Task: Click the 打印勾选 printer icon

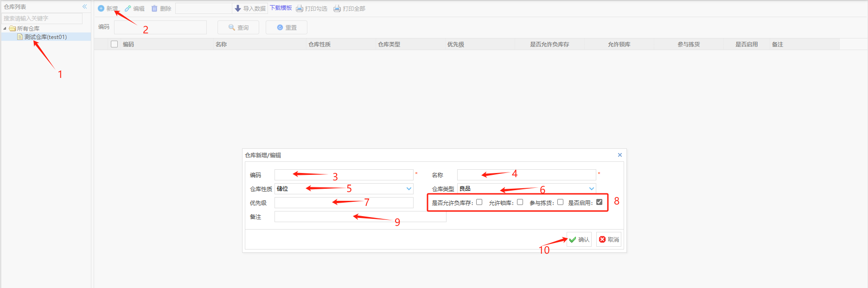Action: (x=300, y=8)
